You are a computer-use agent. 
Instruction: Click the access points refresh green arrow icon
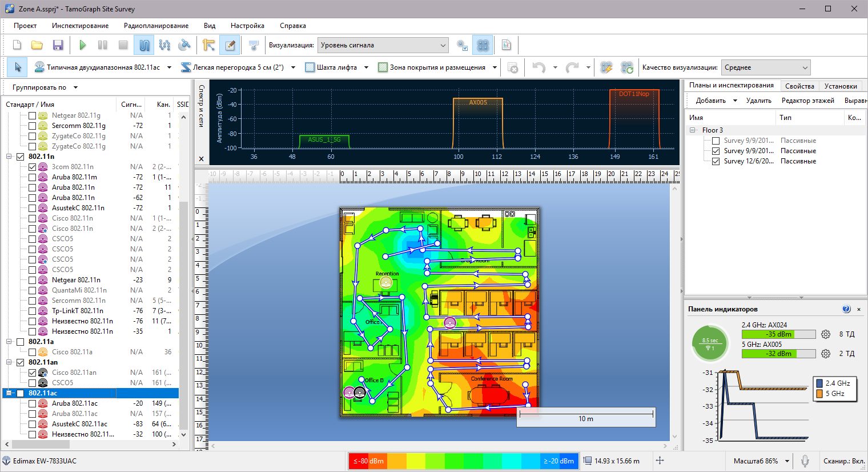627,67
